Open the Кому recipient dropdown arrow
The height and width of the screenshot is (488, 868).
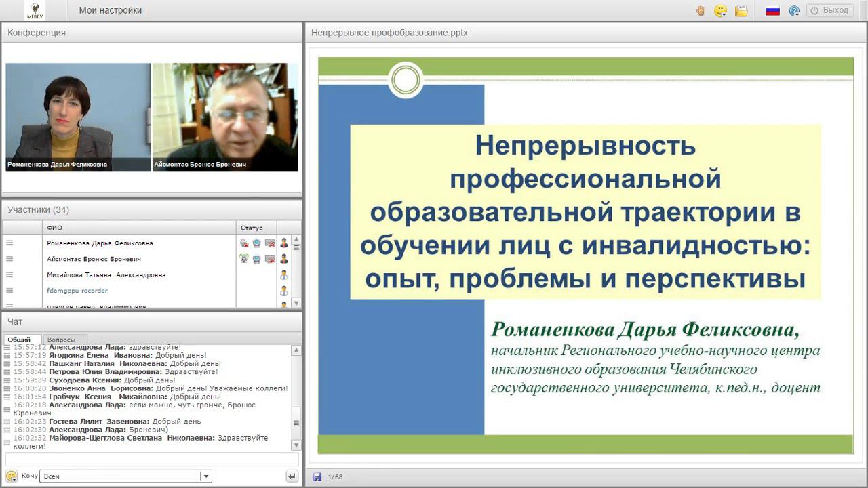click(206, 476)
